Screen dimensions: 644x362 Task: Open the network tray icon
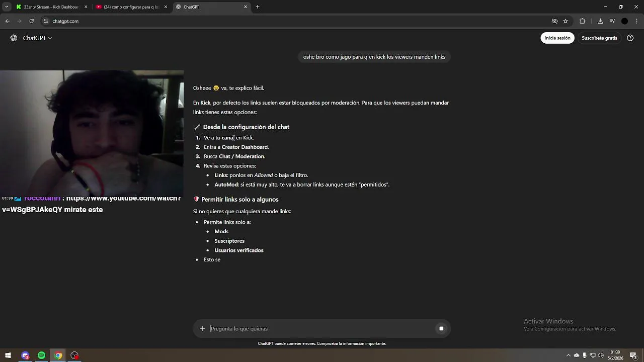coord(593,355)
